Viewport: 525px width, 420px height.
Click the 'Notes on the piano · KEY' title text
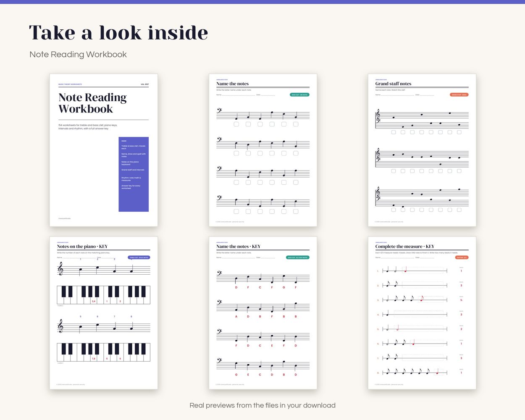tap(82, 247)
